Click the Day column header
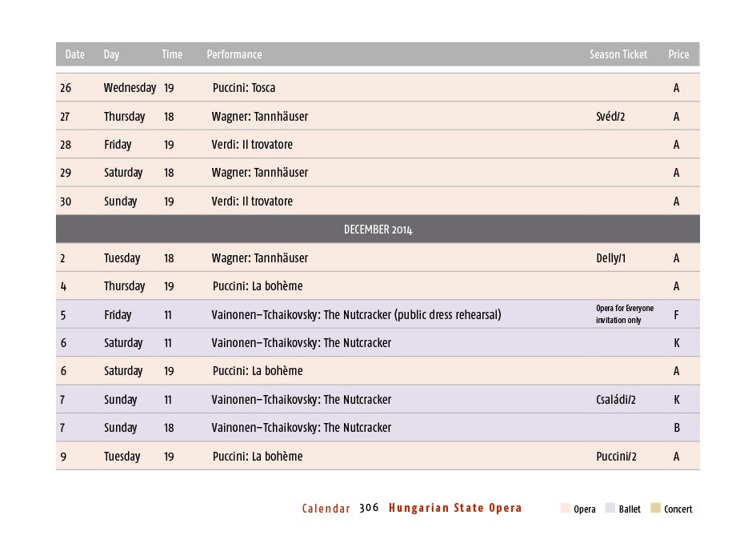The height and width of the screenshot is (543, 756). click(x=111, y=54)
